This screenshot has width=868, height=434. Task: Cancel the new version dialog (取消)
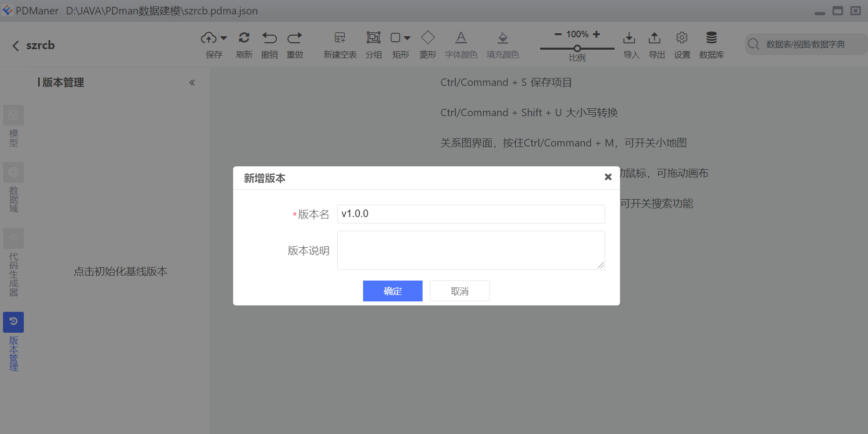pos(460,291)
